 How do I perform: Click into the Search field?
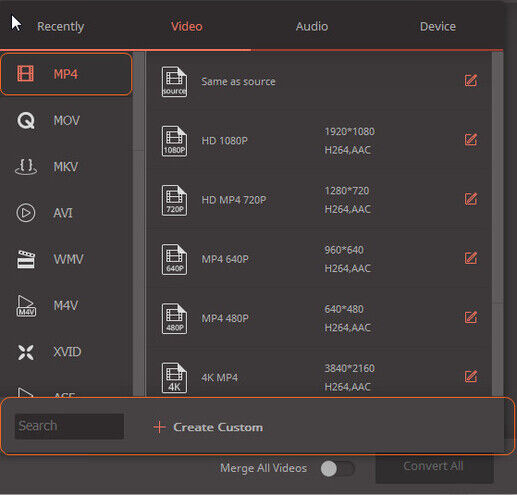[69, 426]
